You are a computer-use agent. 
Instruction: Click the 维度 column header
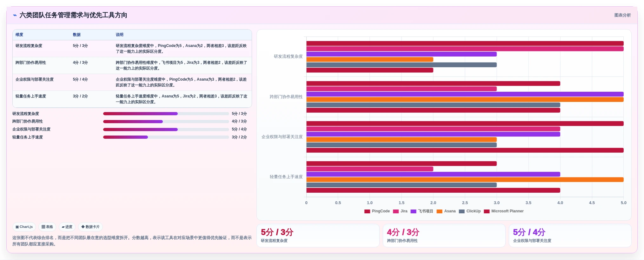pyautogui.click(x=19, y=35)
